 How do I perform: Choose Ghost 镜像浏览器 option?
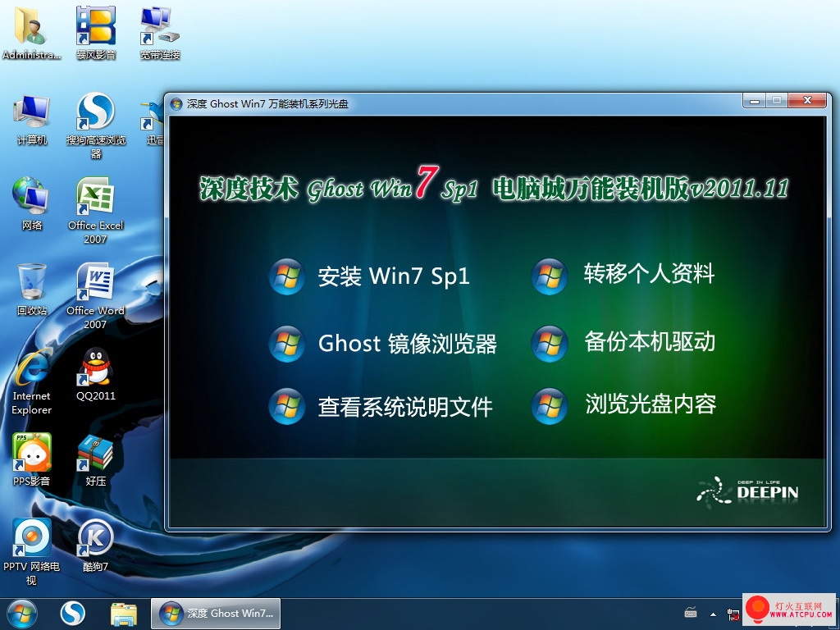[382, 344]
